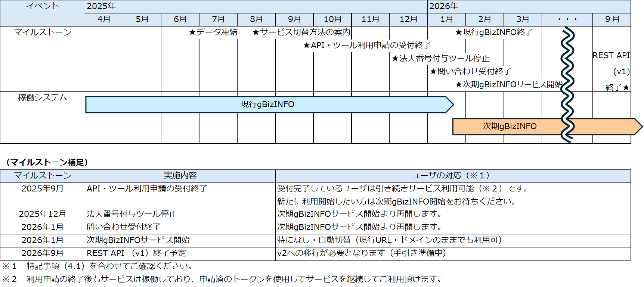This screenshot has width=644, height=287.
Task: Click the ★サービス切替方法の案内 milestone
Action: pyautogui.click(x=301, y=32)
